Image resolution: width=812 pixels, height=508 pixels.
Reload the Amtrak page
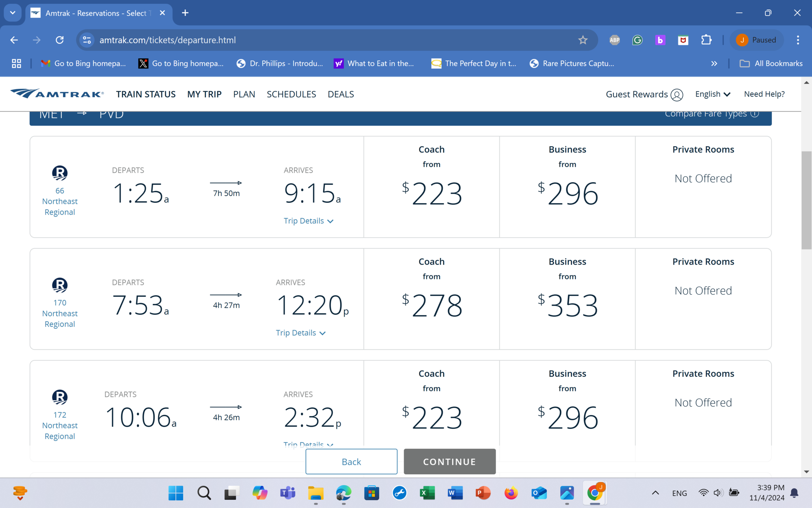(x=60, y=40)
